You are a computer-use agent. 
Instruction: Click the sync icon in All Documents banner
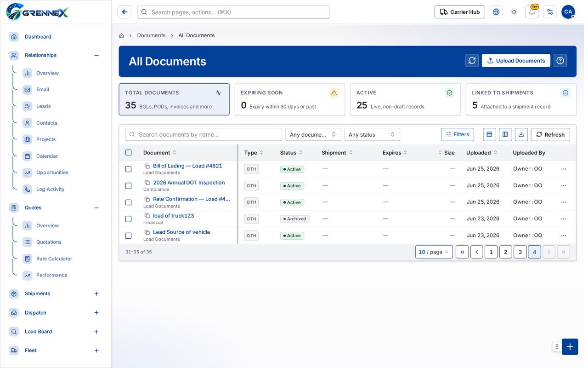coord(472,61)
